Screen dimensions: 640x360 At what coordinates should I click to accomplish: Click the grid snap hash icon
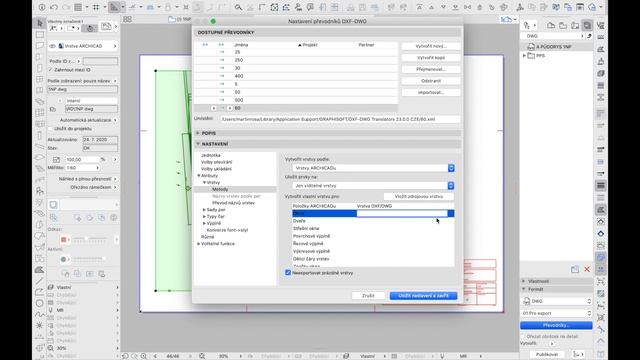click(x=96, y=7)
